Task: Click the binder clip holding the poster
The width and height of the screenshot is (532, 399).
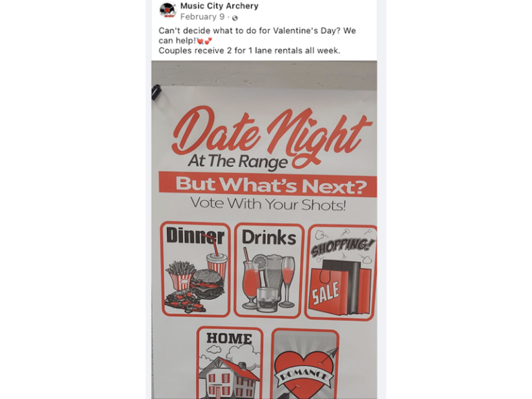Action: point(156,92)
